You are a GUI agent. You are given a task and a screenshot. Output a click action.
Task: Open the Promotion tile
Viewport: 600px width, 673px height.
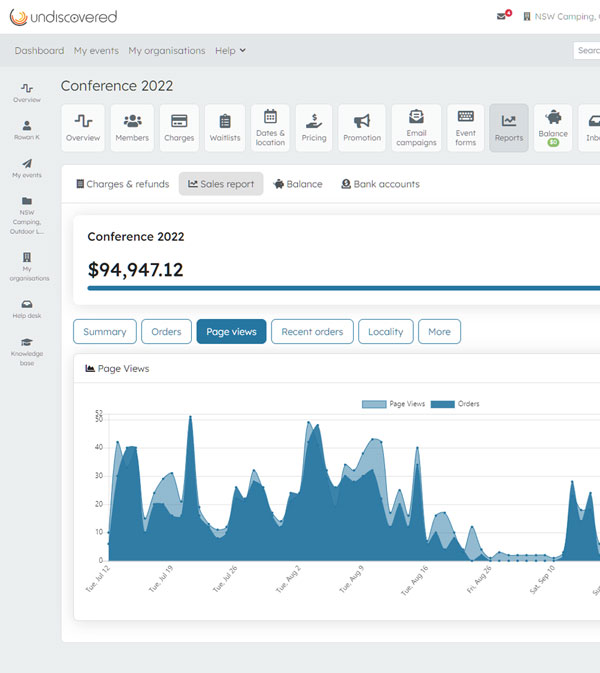pos(362,127)
